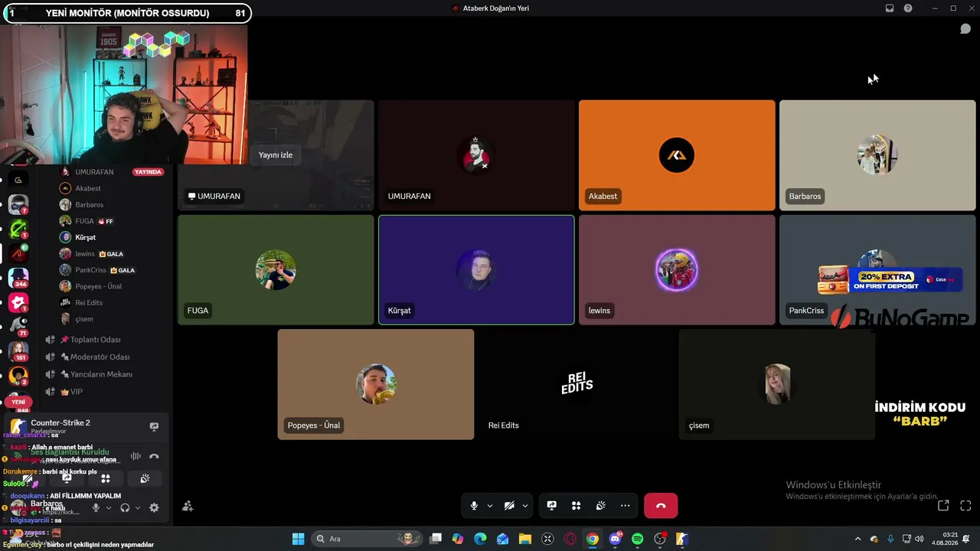Invite friends with the add-user icon
The height and width of the screenshot is (551, 980).
[188, 506]
